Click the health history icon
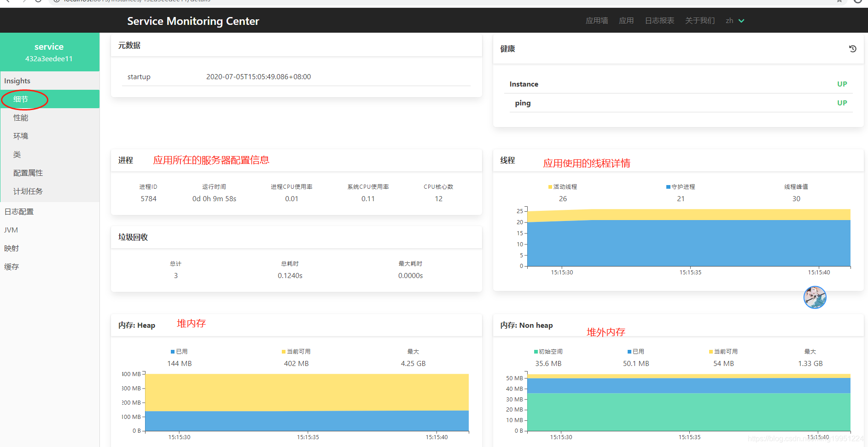This screenshot has width=868, height=447. click(x=852, y=49)
